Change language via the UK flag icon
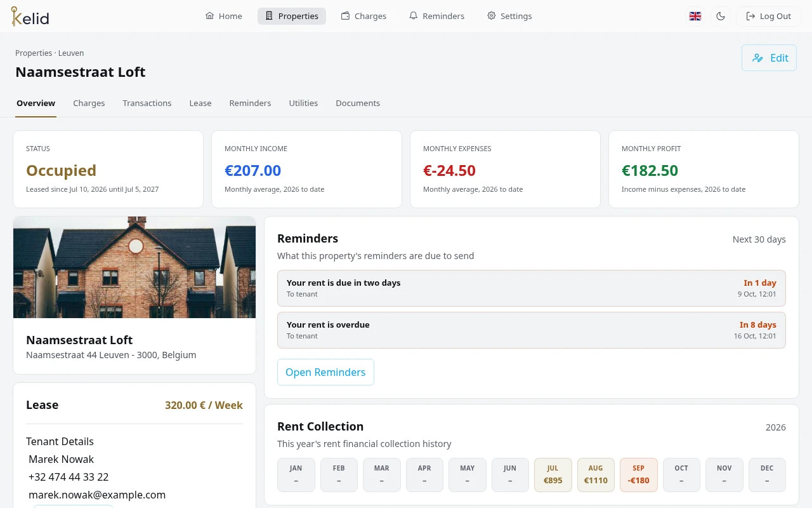Viewport: 812px width, 508px height. [695, 16]
